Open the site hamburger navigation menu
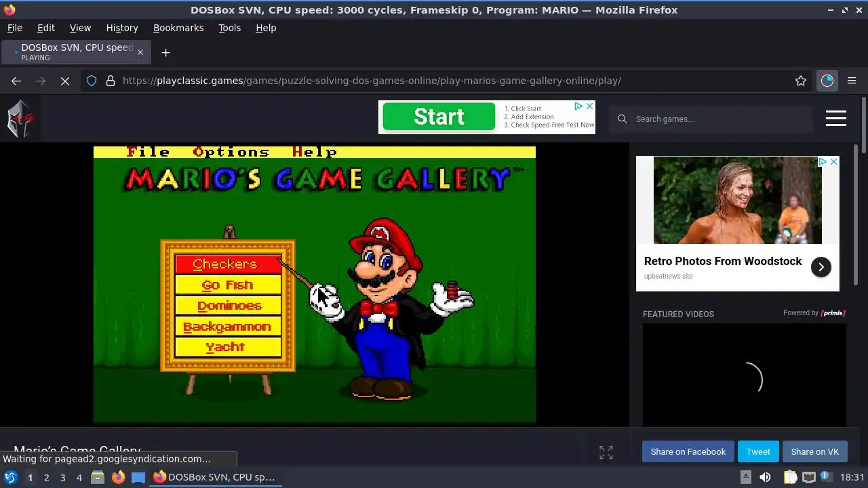Image resolution: width=868 pixels, height=488 pixels. tap(836, 119)
